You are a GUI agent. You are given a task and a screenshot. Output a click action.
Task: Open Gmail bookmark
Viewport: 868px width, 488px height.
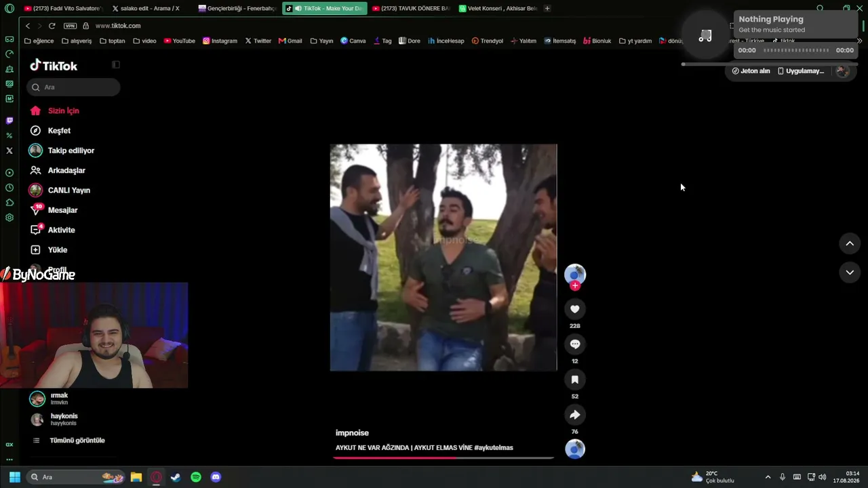pyautogui.click(x=290, y=41)
